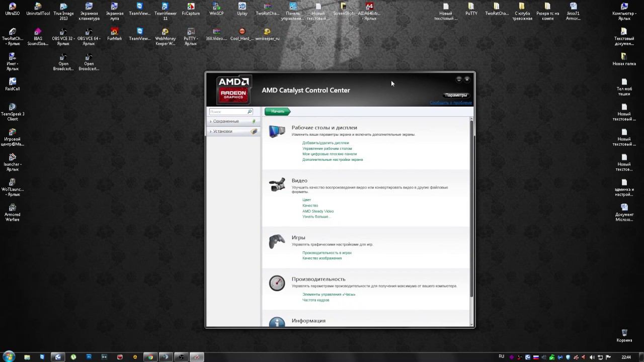
Task: Open the TeamSpeak 3 Client icon
Action: (x=13, y=112)
